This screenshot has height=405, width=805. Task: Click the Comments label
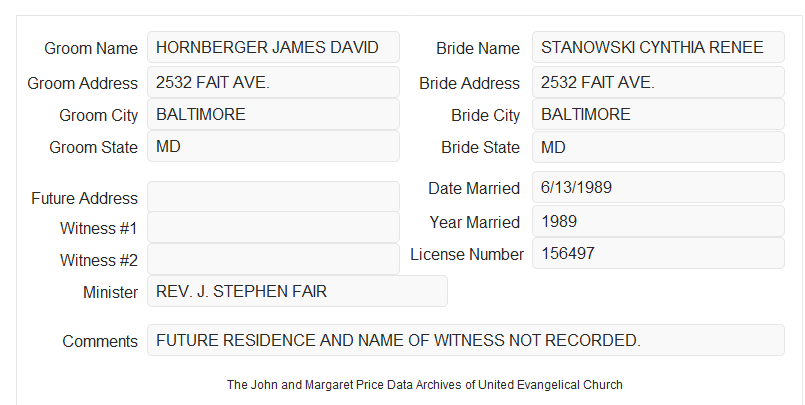point(100,341)
